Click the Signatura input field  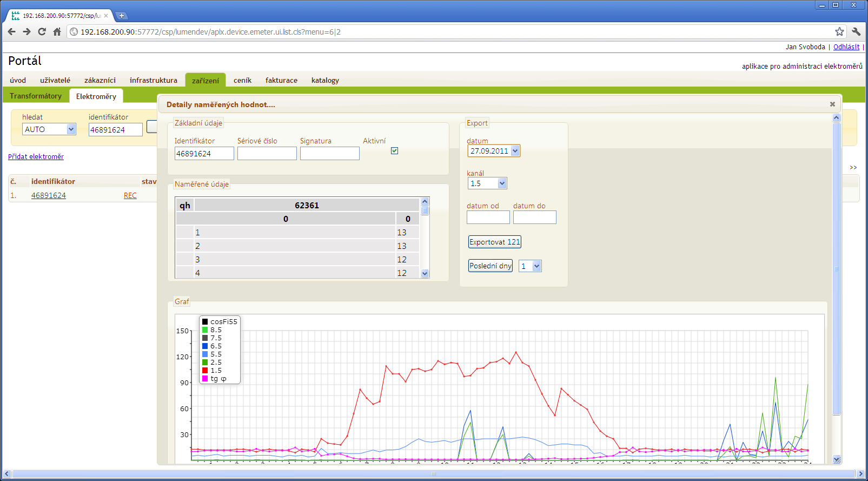(330, 154)
